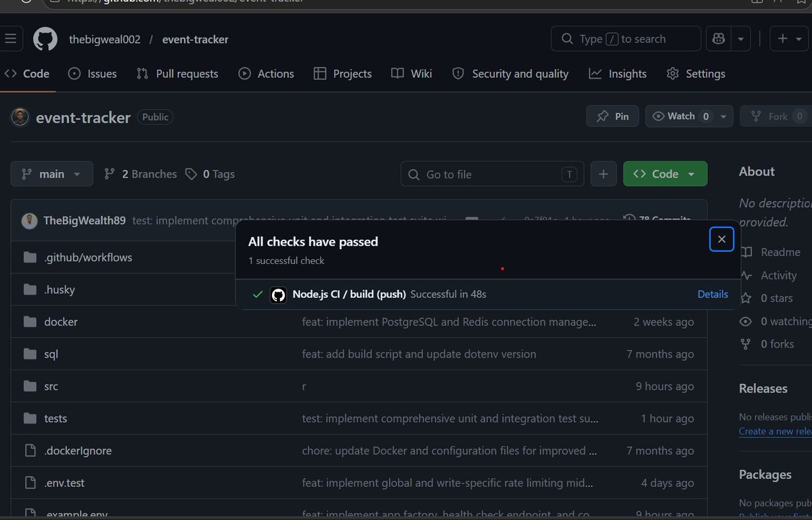Screen dimensions: 812x520
Task: Open the hamburger navigation menu
Action: pos(10,39)
